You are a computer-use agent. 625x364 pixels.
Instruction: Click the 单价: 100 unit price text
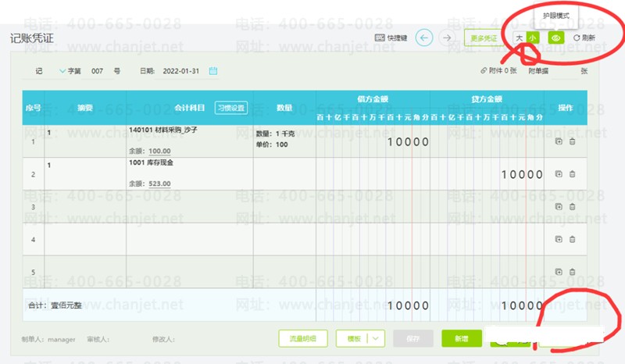click(x=272, y=145)
